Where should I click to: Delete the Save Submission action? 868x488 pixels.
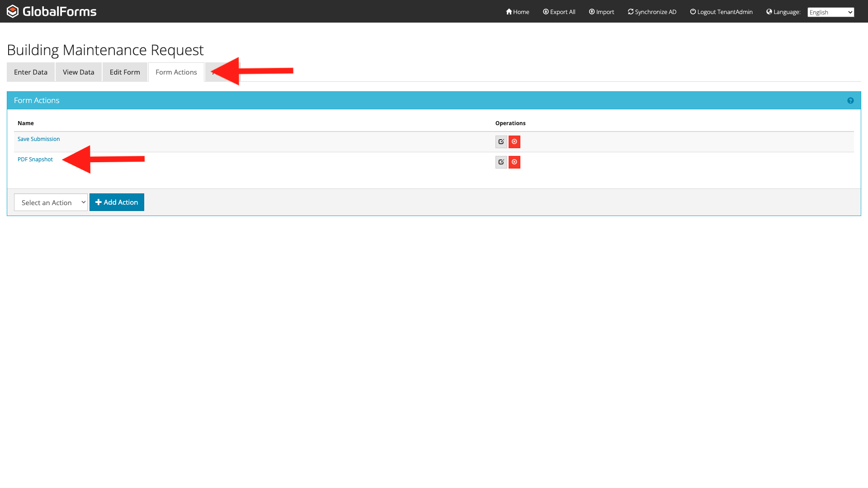(514, 142)
